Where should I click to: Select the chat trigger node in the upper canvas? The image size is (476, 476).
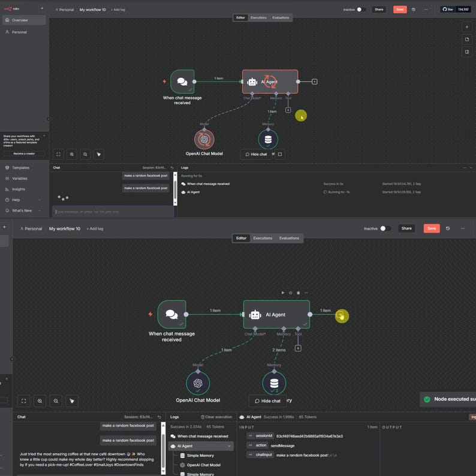click(182, 82)
